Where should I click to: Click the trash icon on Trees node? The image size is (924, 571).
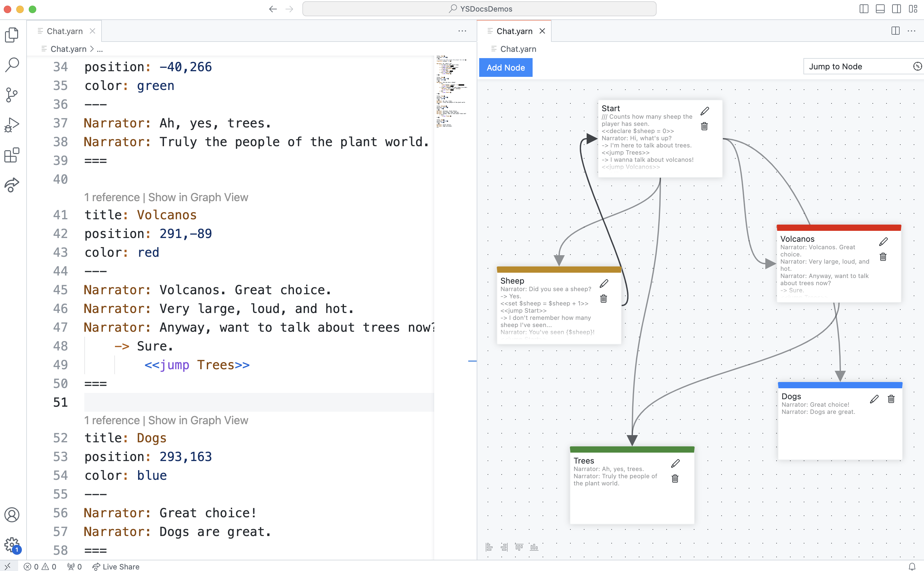[675, 479]
